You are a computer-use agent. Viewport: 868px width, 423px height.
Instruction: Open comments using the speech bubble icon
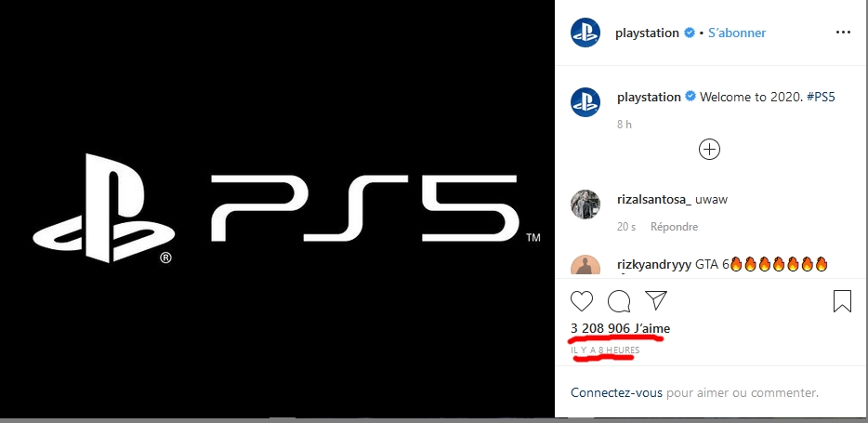pos(618,301)
